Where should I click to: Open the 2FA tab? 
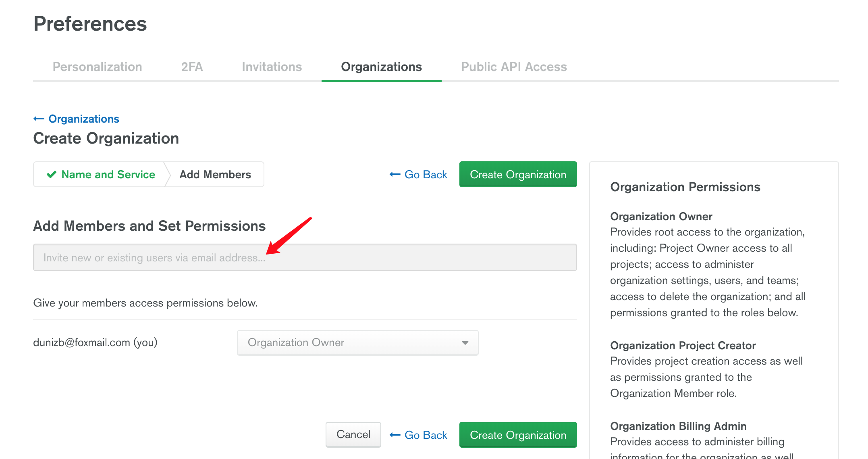click(192, 67)
